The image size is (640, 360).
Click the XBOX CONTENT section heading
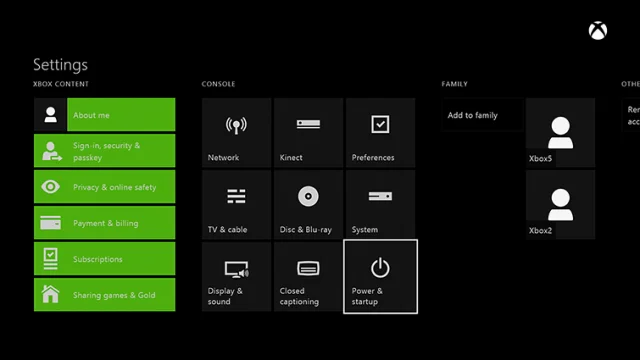pos(61,84)
